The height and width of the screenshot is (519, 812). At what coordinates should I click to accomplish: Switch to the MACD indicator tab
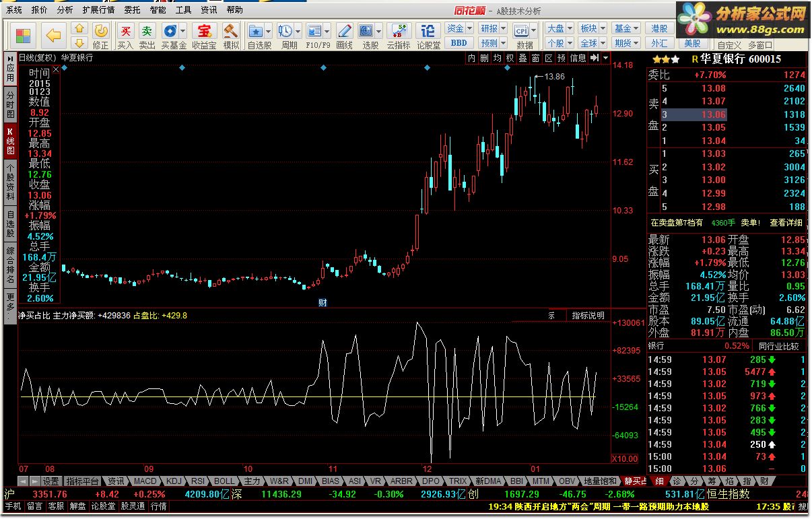pyautogui.click(x=145, y=481)
